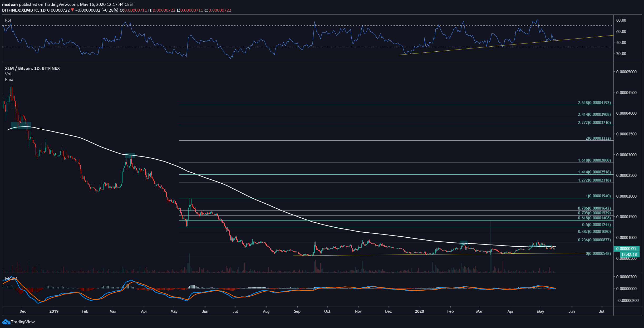Click the teal highlight box near December 2018
The width and height of the screenshot is (644, 328).
click(x=21, y=125)
